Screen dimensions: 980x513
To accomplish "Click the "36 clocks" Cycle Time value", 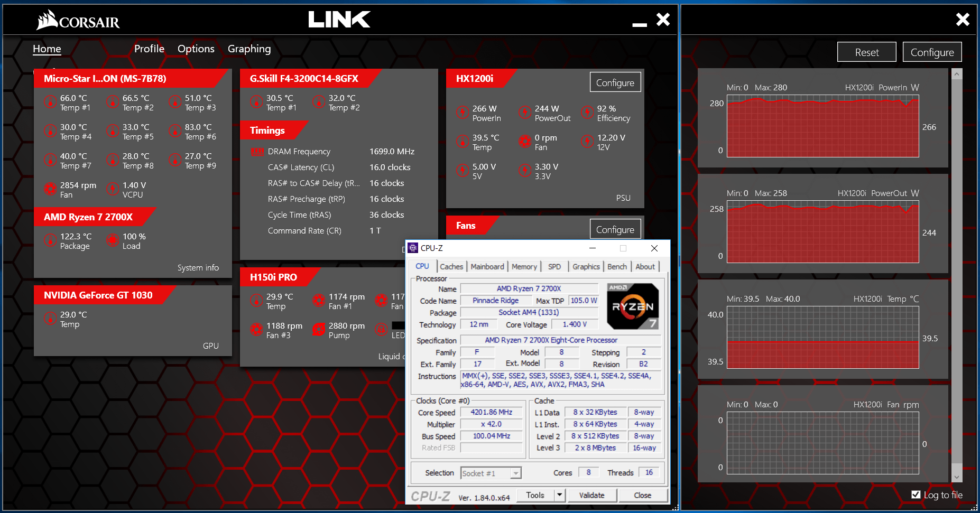I will [x=386, y=215].
